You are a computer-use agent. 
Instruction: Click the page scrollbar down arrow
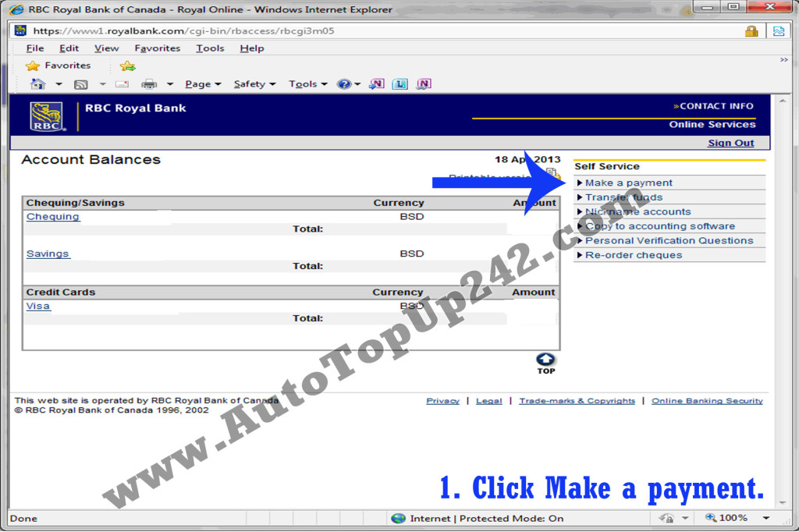click(x=783, y=503)
